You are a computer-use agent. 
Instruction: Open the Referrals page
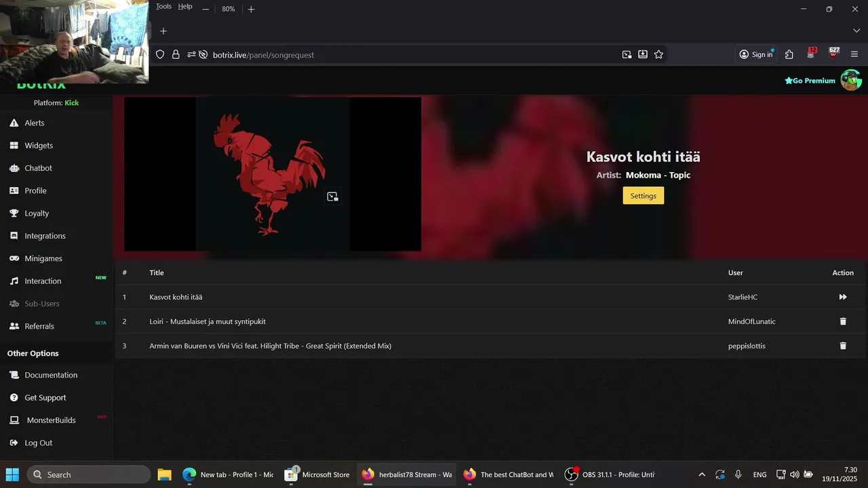tap(39, 326)
